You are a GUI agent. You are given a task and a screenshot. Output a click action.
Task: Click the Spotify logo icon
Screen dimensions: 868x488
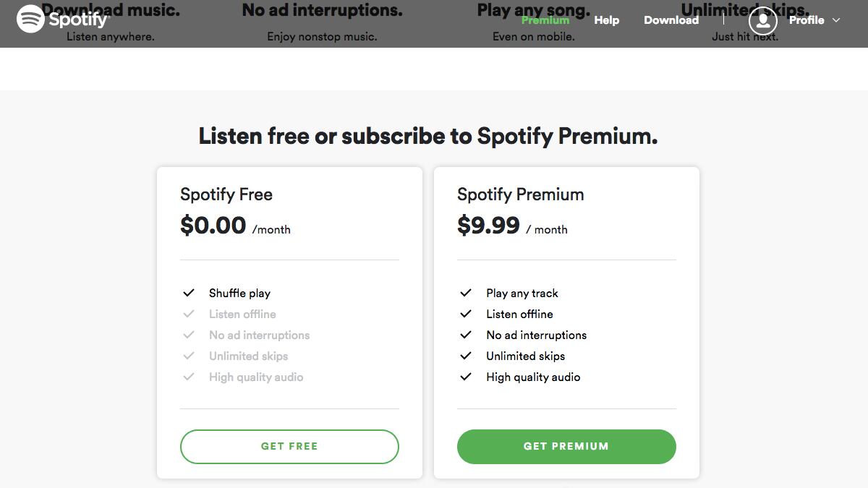(x=31, y=20)
